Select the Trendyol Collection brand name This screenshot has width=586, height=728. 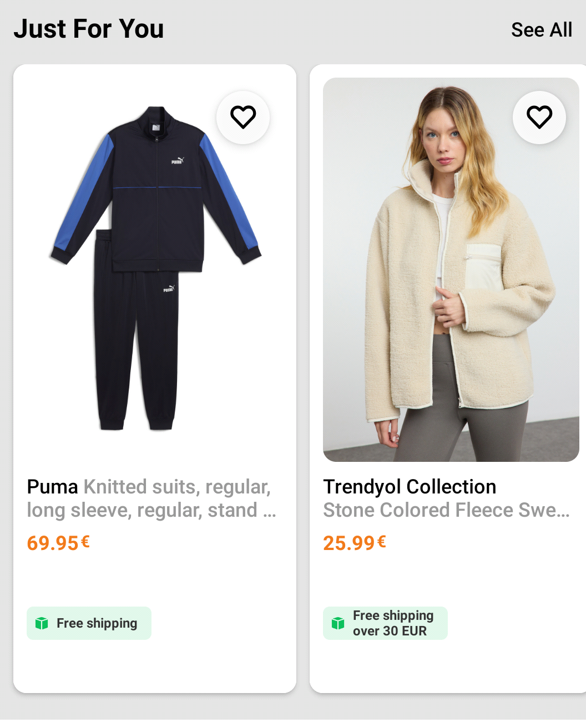point(410,486)
